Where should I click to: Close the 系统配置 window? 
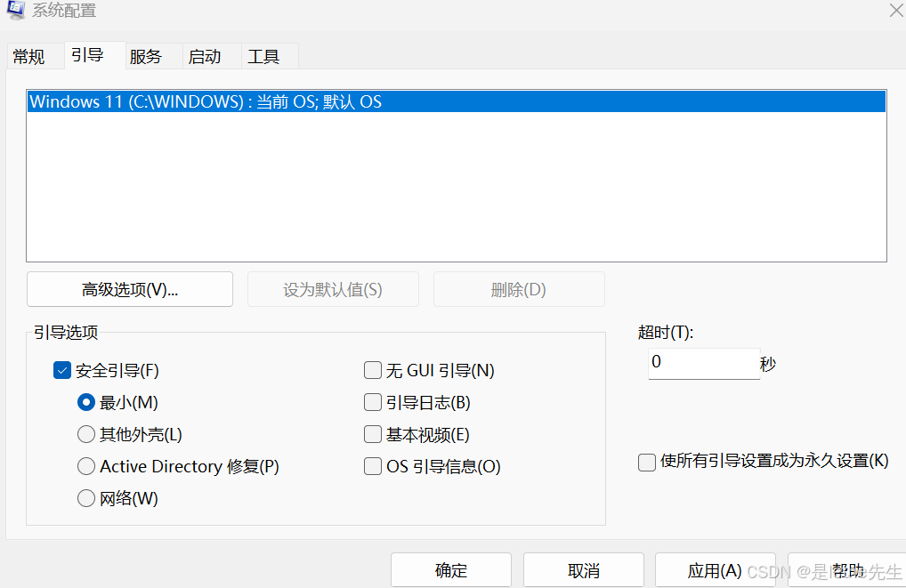tap(896, 9)
